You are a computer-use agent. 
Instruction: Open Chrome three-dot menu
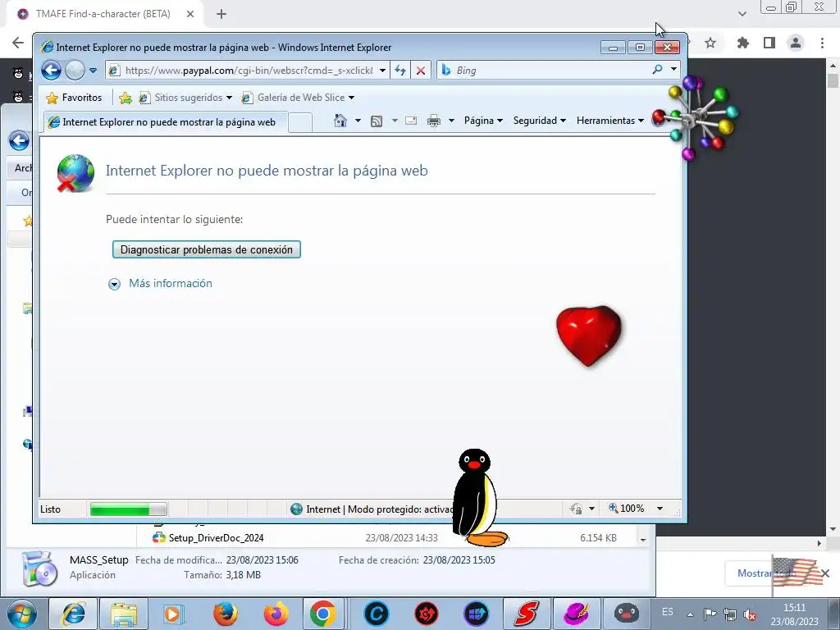[x=822, y=43]
